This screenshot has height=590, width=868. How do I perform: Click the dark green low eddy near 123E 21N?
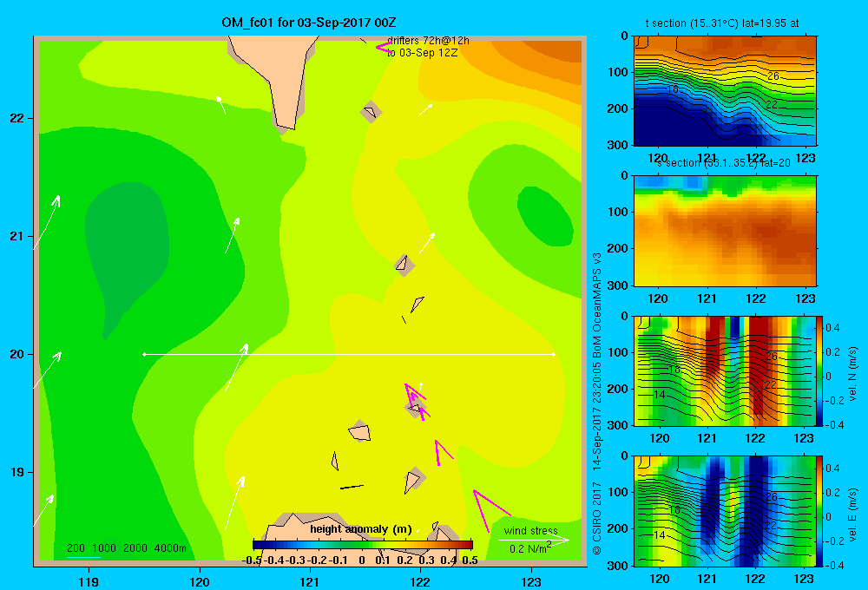click(545, 216)
